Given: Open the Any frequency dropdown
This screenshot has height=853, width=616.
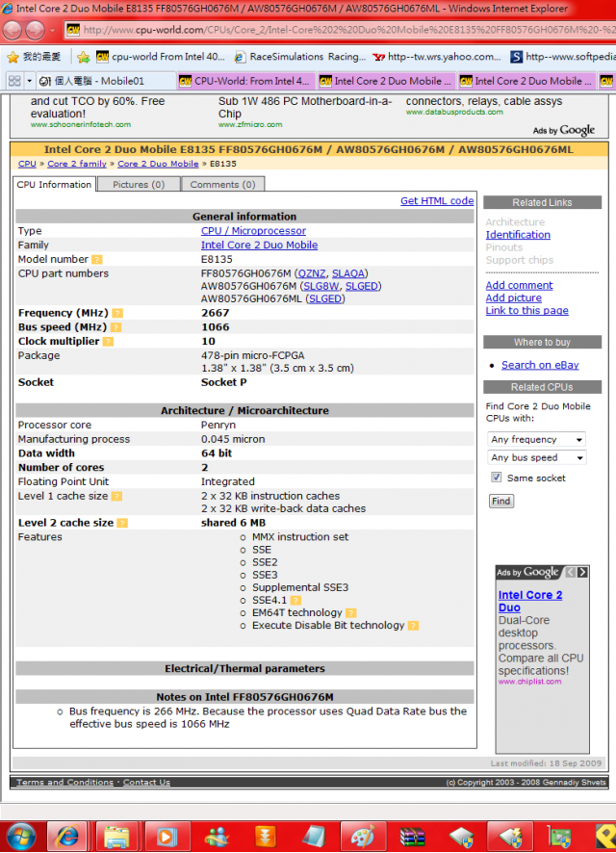Looking at the screenshot, I should point(537,440).
